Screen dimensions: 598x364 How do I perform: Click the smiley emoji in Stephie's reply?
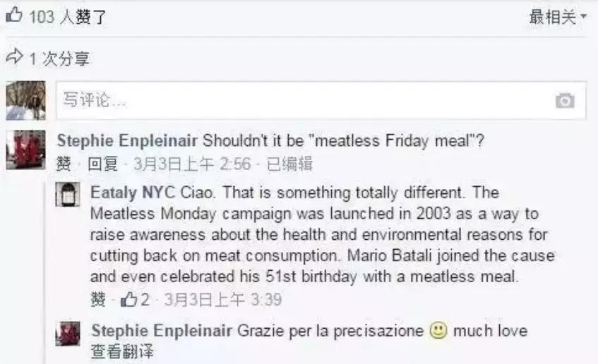coord(438,331)
